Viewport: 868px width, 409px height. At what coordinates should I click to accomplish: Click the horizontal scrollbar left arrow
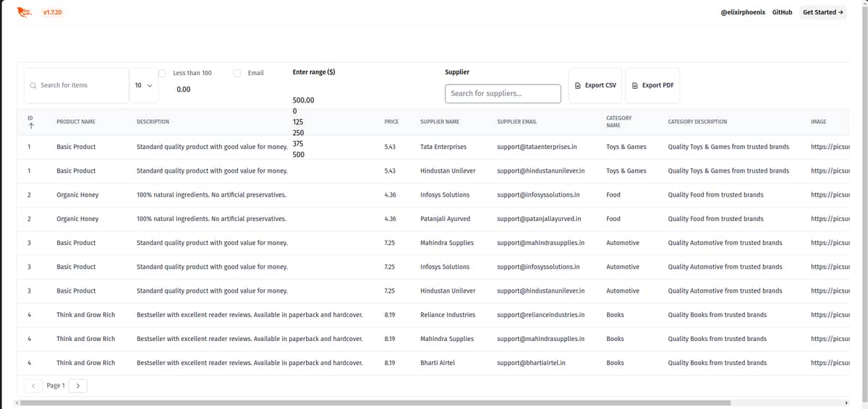tap(17, 402)
